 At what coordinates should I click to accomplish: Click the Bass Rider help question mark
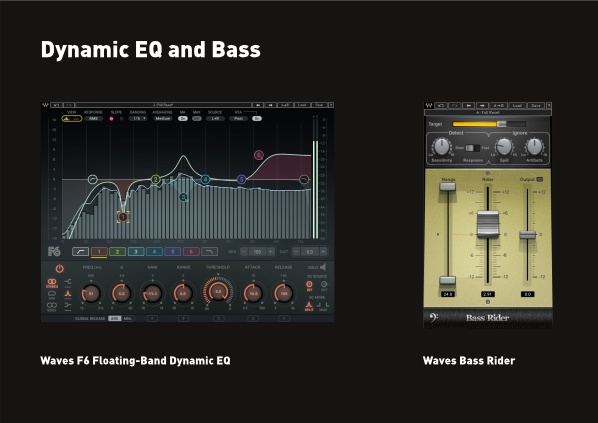click(x=549, y=106)
